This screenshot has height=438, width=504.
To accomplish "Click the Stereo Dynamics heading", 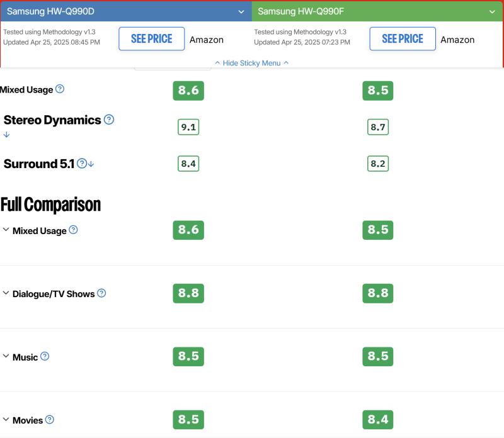I will click(x=52, y=120).
